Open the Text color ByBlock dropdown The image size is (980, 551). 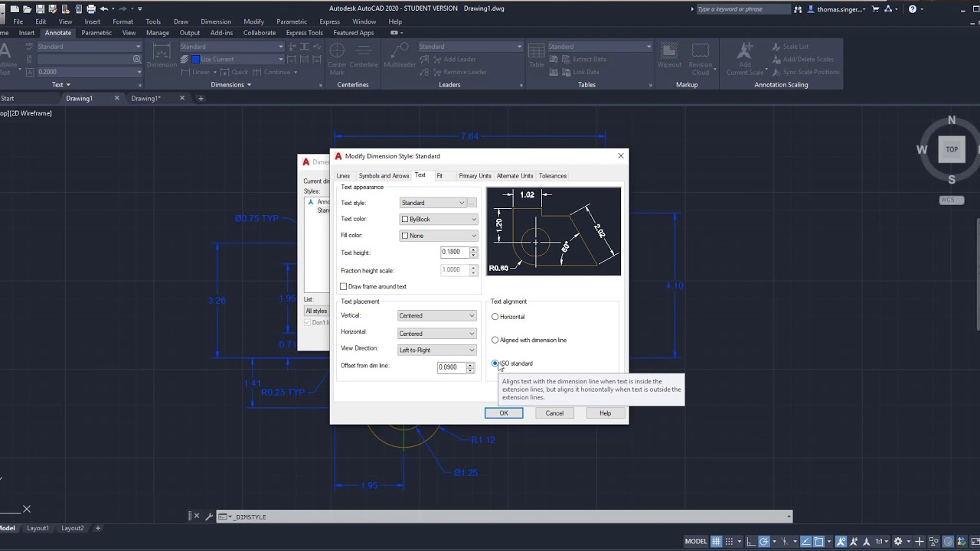click(x=439, y=219)
